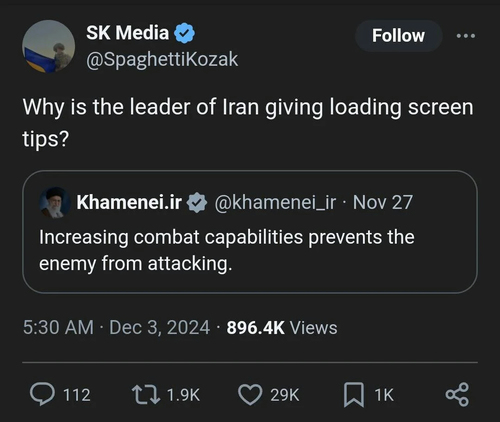Click SK Media blue verified badge
500x422 pixels.
[x=184, y=33]
